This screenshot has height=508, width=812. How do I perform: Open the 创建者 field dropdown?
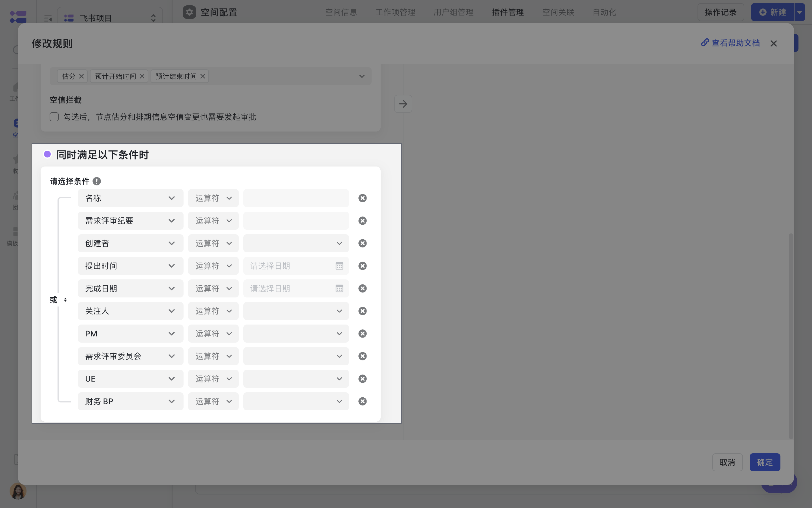click(x=131, y=243)
